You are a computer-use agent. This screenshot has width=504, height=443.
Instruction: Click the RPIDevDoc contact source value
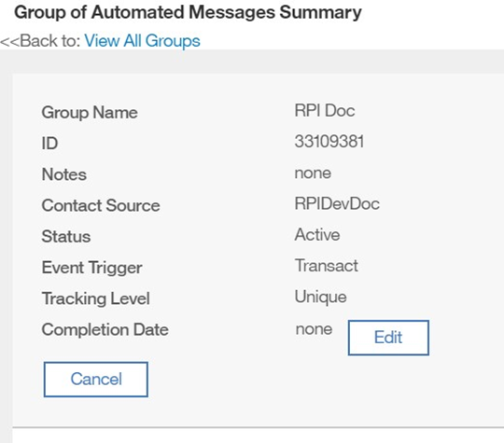click(x=337, y=203)
